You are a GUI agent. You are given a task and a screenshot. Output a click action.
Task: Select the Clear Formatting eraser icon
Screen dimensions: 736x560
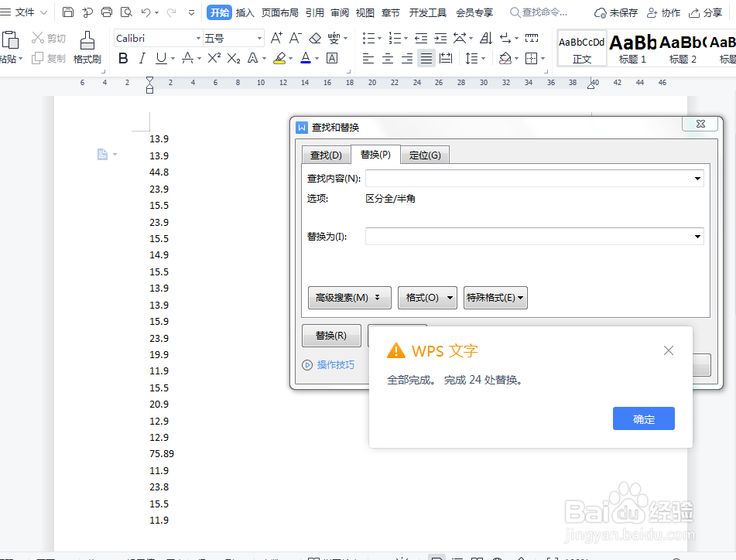[314, 36]
